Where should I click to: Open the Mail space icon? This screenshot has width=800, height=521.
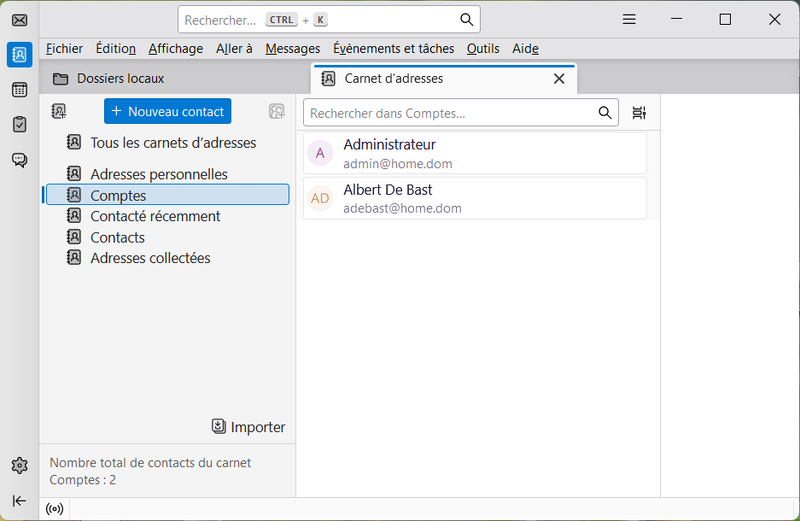pyautogui.click(x=19, y=20)
